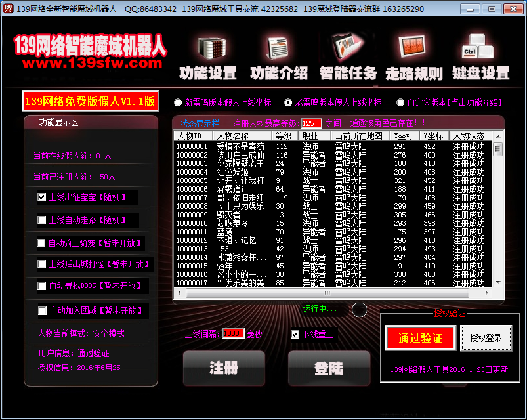The image size is (527, 420).
Task: Click the 智能任务 barcode icon
Action: coord(348,48)
